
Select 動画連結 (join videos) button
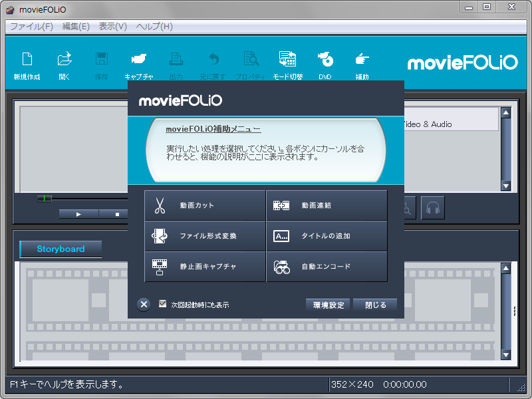click(327, 205)
